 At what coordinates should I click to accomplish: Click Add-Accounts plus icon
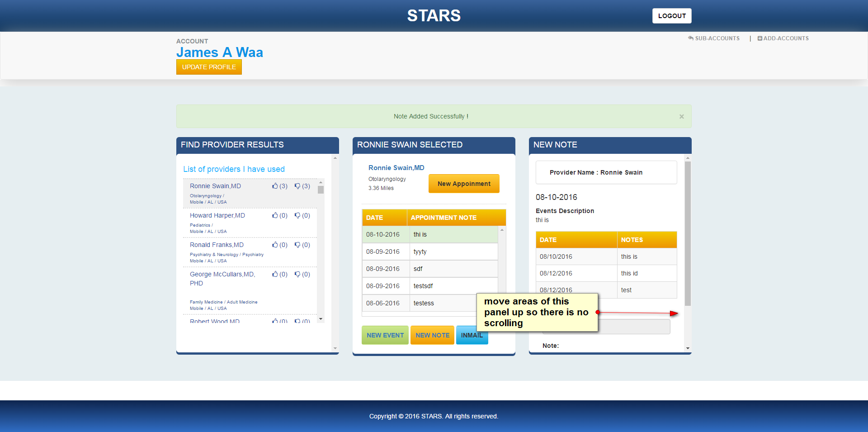760,38
